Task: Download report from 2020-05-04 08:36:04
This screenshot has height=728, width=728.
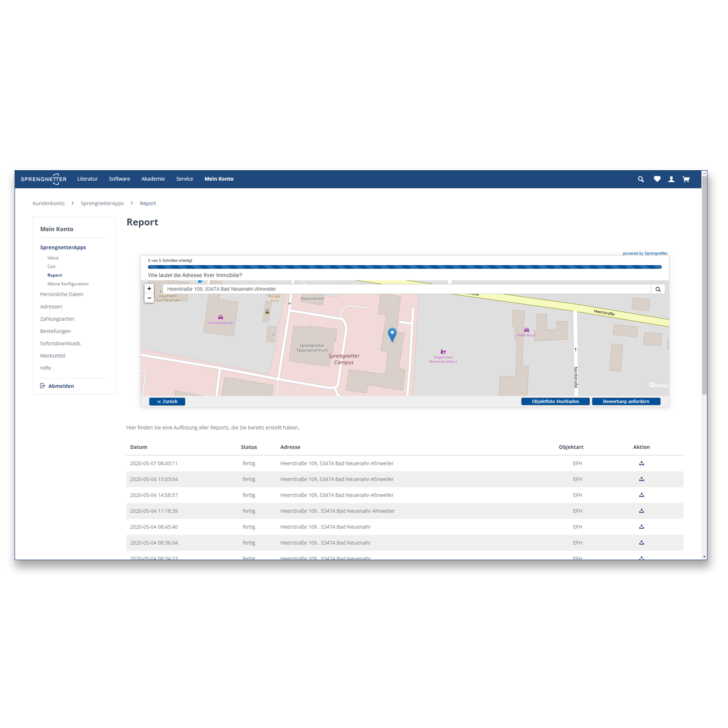Action: coord(642,543)
